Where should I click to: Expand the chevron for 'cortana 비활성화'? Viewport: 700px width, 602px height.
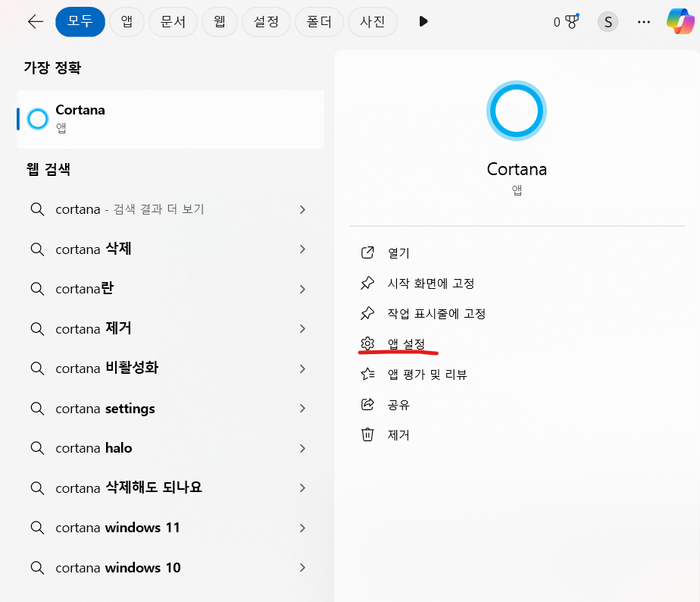click(x=302, y=368)
